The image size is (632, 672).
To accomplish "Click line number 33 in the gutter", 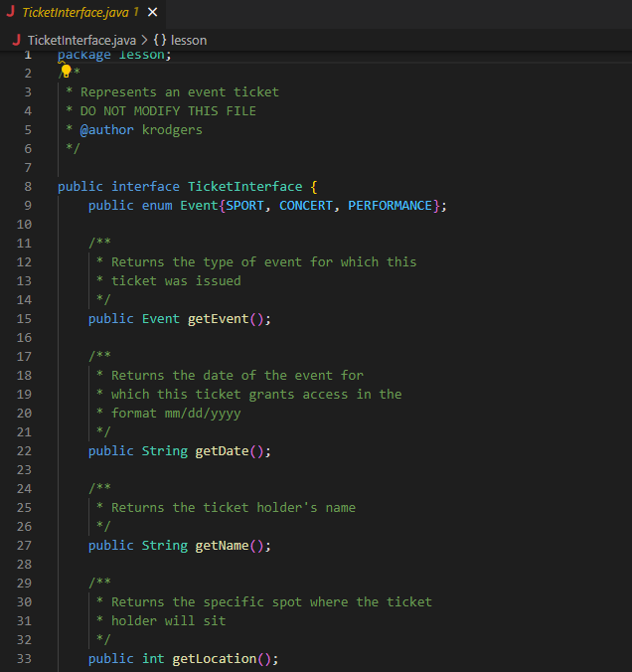I will tap(24, 658).
